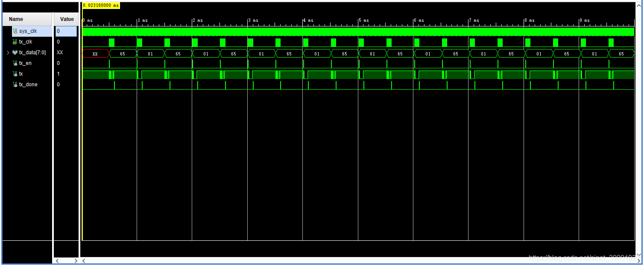The height and width of the screenshot is (266, 644).
Task: Click the 6 ms mark on time ruler
Action: (x=419, y=20)
